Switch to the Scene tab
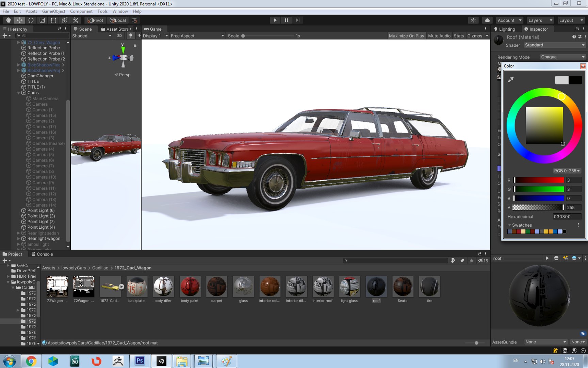Viewport: 588px width, 368px height. click(83, 29)
